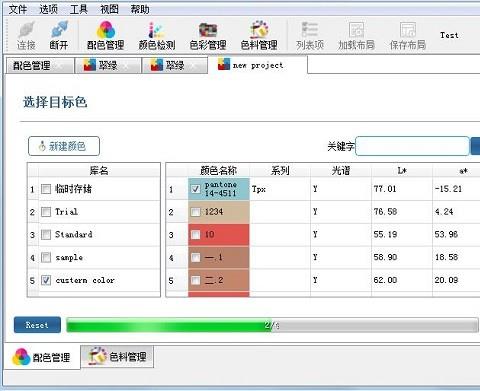Sort by the 颜色名称 column header
The width and height of the screenshot is (480, 391).
point(219,170)
